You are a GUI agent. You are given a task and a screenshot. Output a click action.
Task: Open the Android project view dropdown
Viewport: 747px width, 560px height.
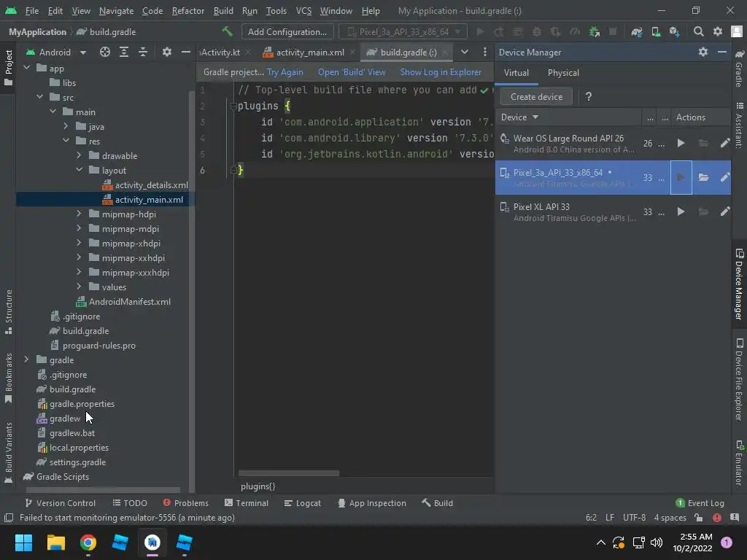pos(56,52)
